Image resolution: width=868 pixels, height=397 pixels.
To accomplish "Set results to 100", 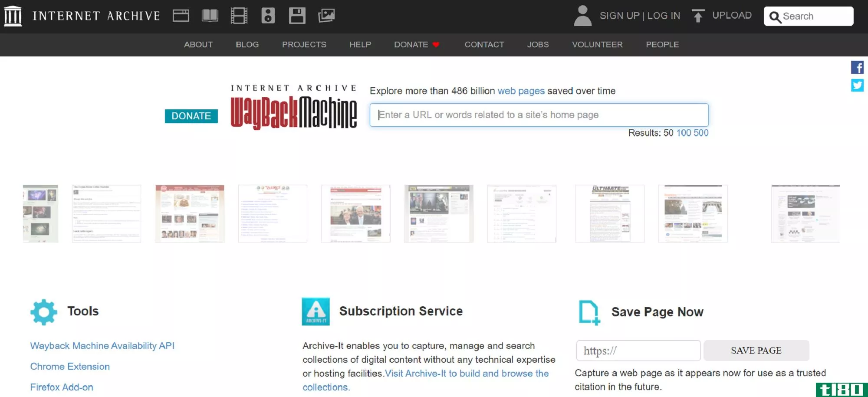I will [x=684, y=133].
